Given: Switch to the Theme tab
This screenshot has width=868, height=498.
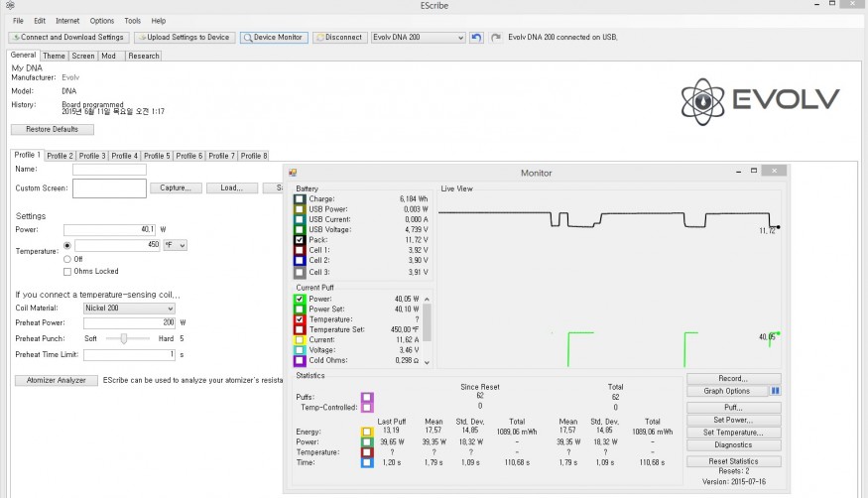Looking at the screenshot, I should [x=54, y=56].
